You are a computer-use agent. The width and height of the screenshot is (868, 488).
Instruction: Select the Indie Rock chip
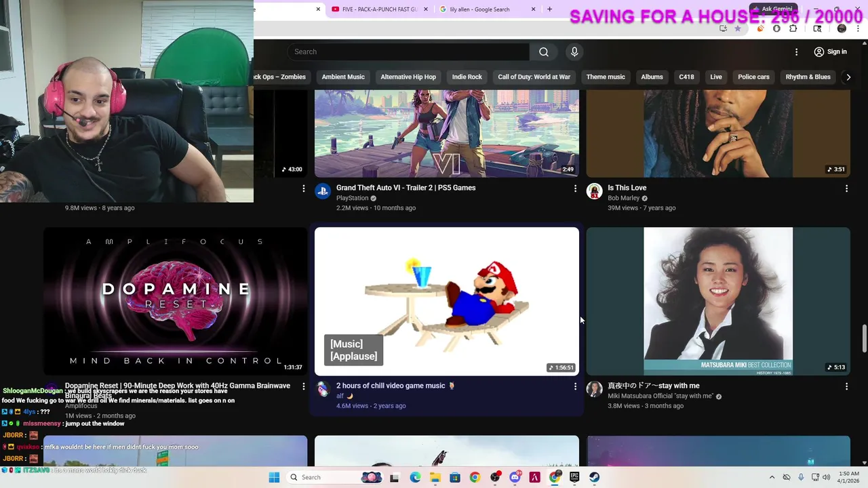467,77
